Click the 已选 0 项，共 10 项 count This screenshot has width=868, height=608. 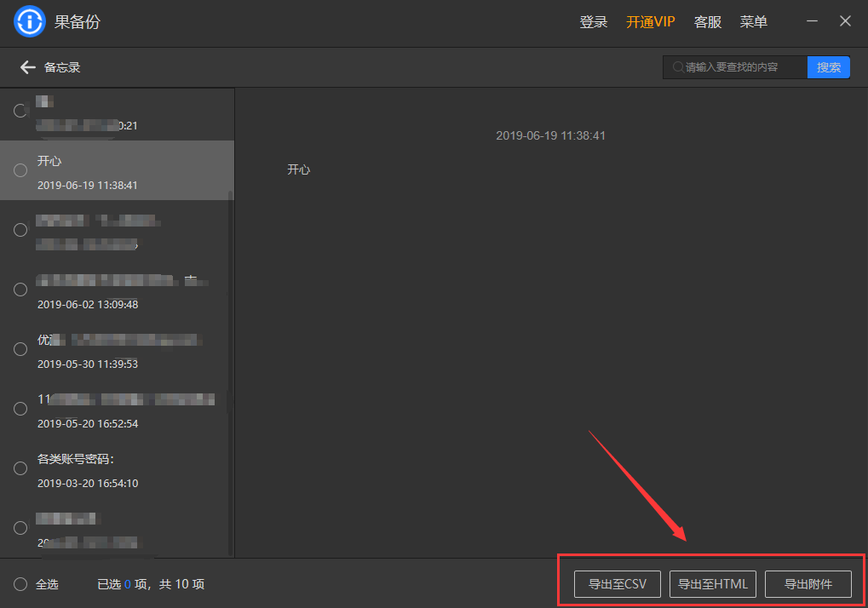tap(151, 584)
